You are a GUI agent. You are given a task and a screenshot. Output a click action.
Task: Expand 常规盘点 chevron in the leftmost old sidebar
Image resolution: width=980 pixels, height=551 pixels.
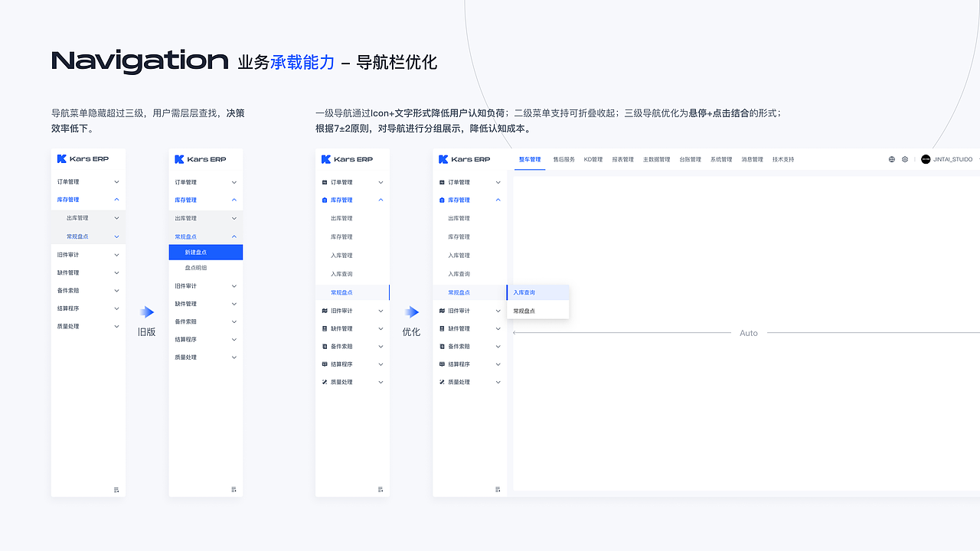tap(117, 237)
